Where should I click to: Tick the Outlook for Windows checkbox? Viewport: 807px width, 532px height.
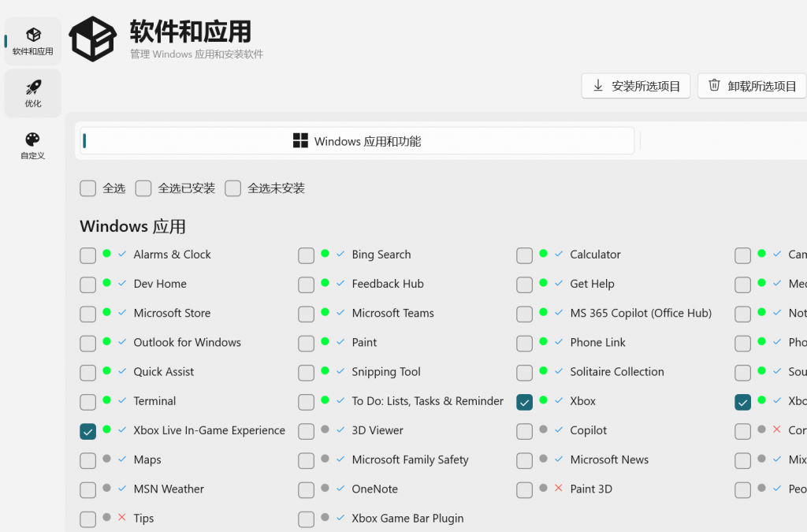[88, 343]
